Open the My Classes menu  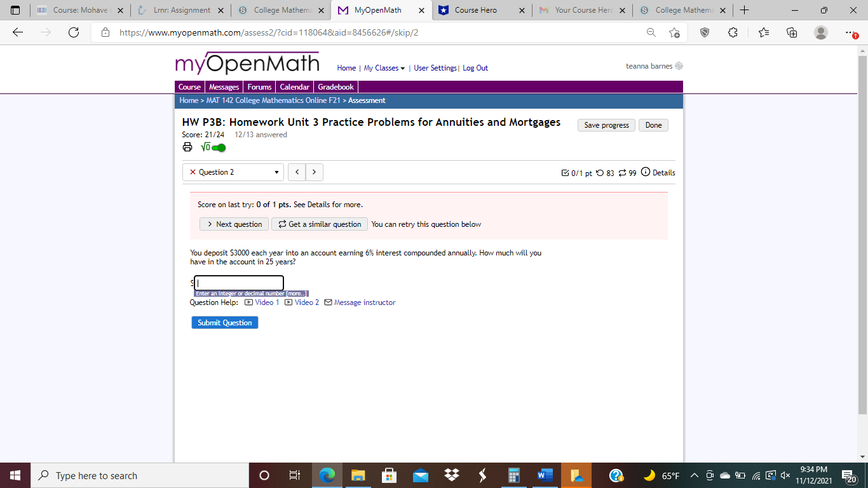coord(383,67)
